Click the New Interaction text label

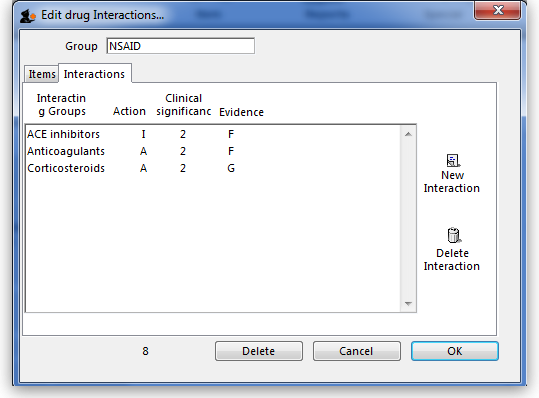coord(452,182)
